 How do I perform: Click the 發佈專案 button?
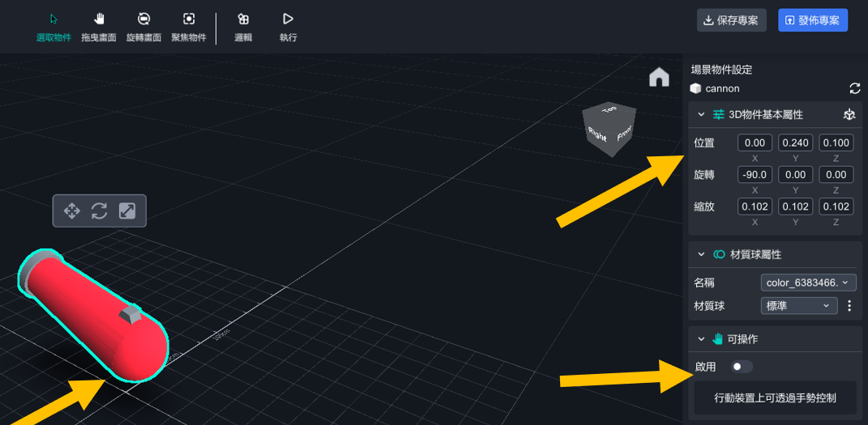click(x=812, y=20)
